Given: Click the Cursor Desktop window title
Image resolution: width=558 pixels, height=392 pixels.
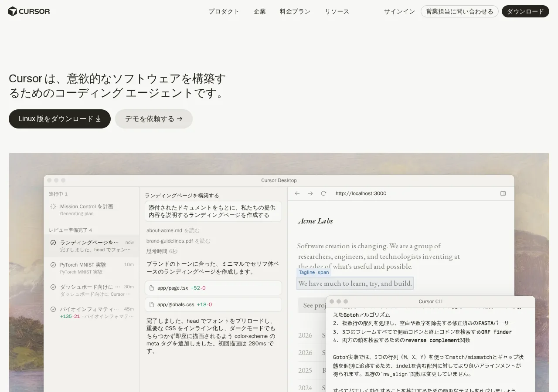Looking at the screenshot, I should click(x=279, y=180).
